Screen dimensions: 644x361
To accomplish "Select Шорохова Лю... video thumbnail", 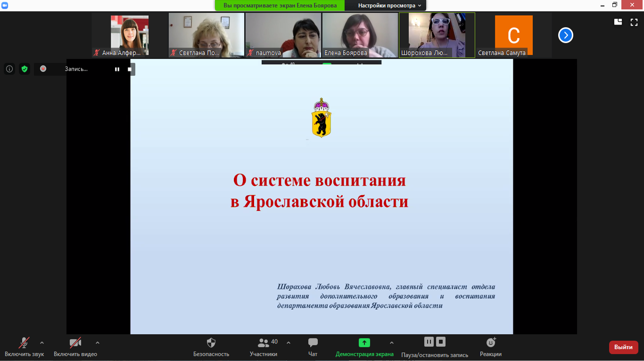I will 437,35.
